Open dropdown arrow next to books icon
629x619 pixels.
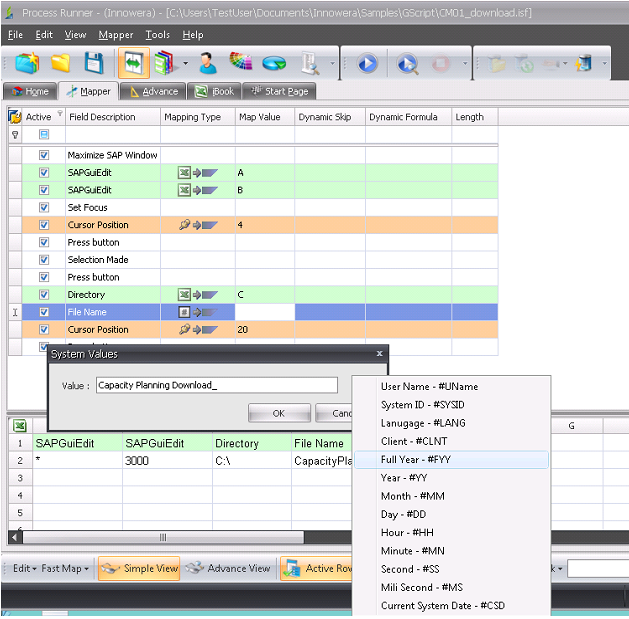(186, 64)
